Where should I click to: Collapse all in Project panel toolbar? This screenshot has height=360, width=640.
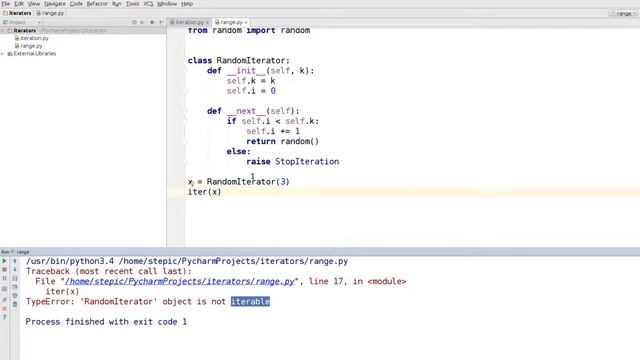142,22
